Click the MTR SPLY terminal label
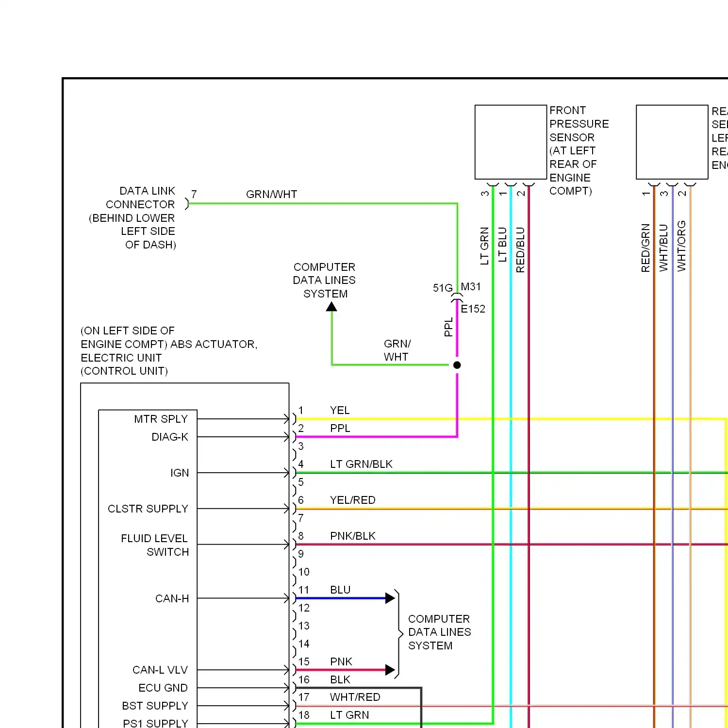 point(161,419)
